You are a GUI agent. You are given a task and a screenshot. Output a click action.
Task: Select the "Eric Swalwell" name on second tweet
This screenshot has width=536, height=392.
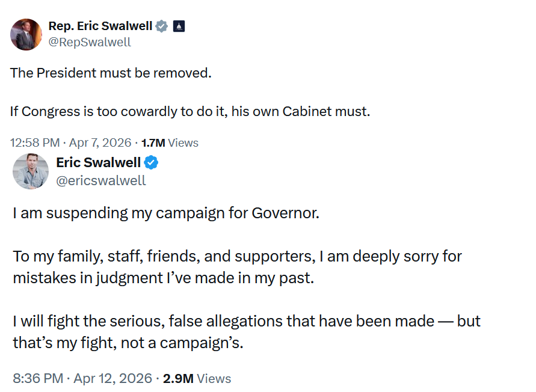(x=99, y=162)
